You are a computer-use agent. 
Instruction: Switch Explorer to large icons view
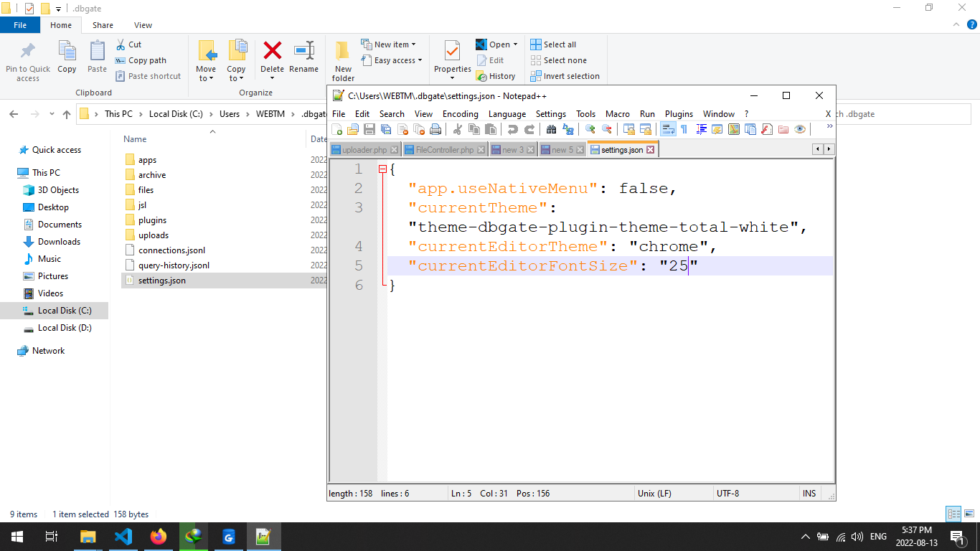969,514
